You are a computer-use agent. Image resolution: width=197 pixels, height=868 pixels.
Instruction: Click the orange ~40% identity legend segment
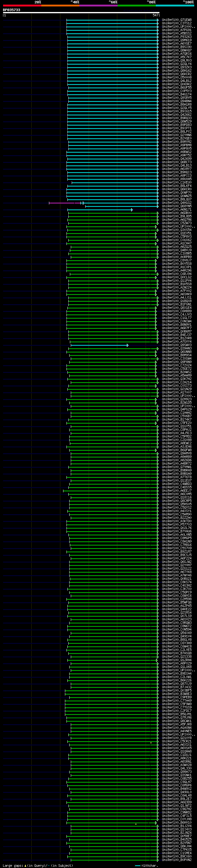click(x=60, y=6)
